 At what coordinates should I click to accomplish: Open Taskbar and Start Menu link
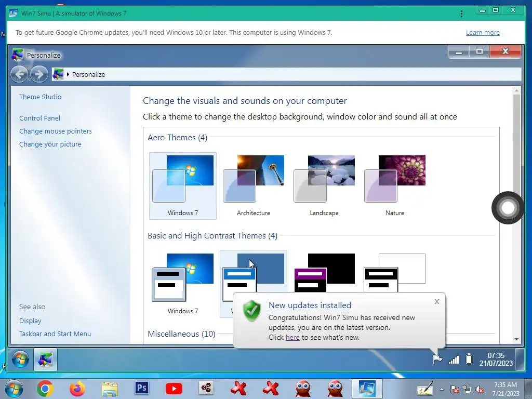pyautogui.click(x=55, y=334)
